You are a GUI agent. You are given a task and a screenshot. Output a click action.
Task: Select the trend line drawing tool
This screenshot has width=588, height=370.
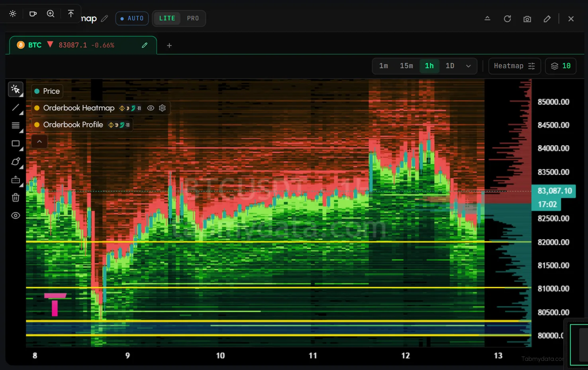pyautogui.click(x=16, y=108)
